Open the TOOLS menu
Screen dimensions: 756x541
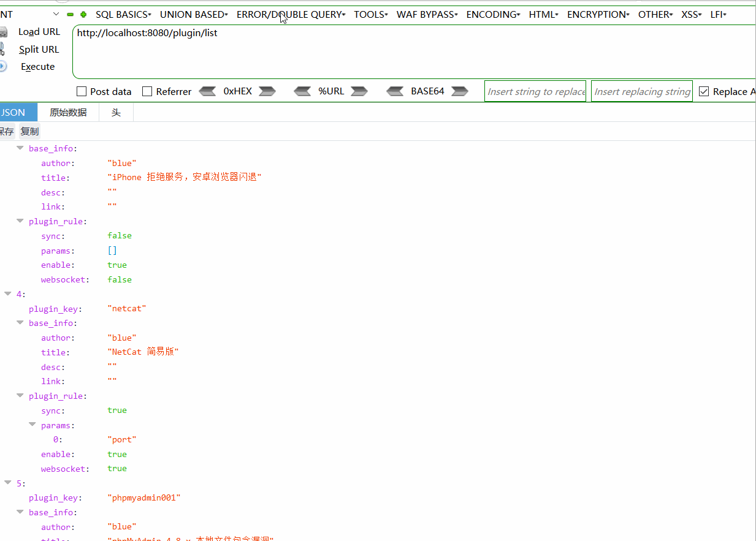pyautogui.click(x=371, y=14)
